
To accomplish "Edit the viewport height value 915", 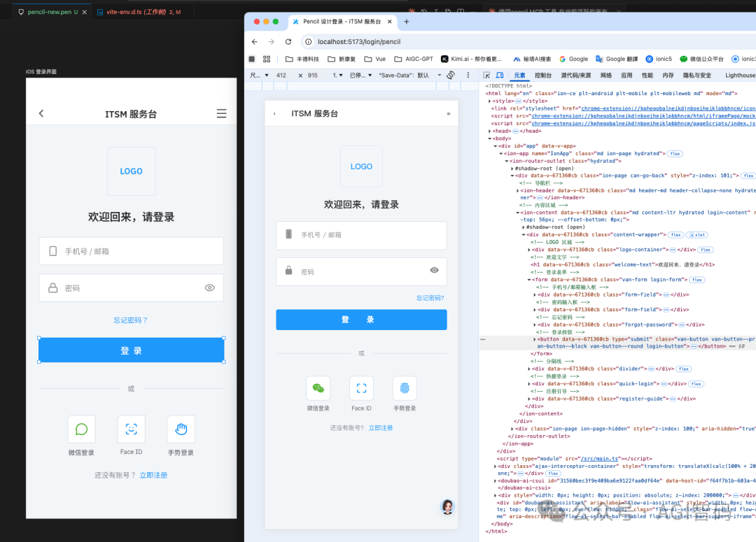I will coord(312,75).
